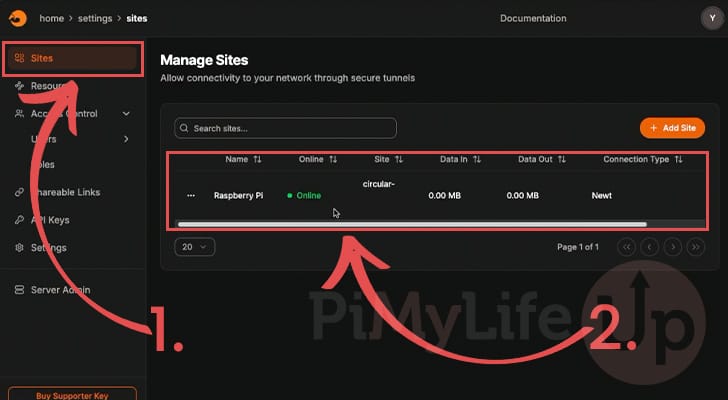Sort by Data Out column arrows

click(562, 159)
